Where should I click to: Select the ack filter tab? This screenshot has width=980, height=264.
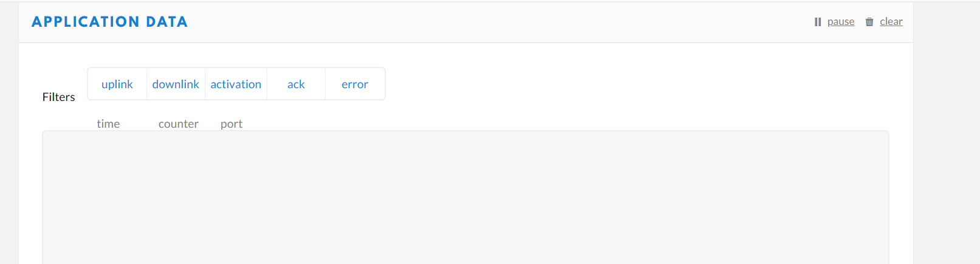[x=296, y=84]
